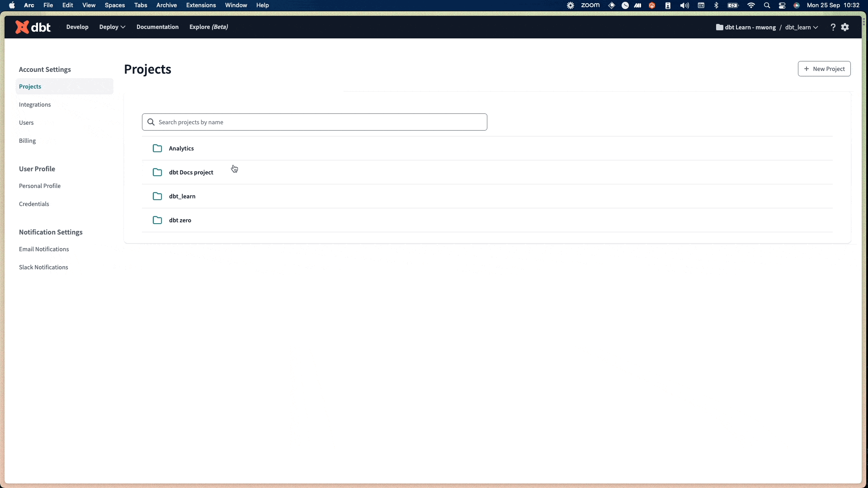Select the Integrations sidebar item
This screenshot has width=868, height=488.
34,104
